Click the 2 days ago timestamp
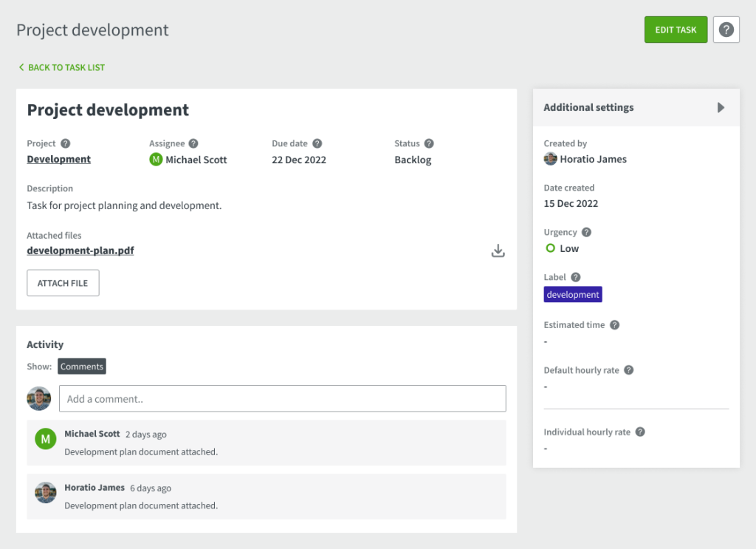756x549 pixels. [x=146, y=434]
